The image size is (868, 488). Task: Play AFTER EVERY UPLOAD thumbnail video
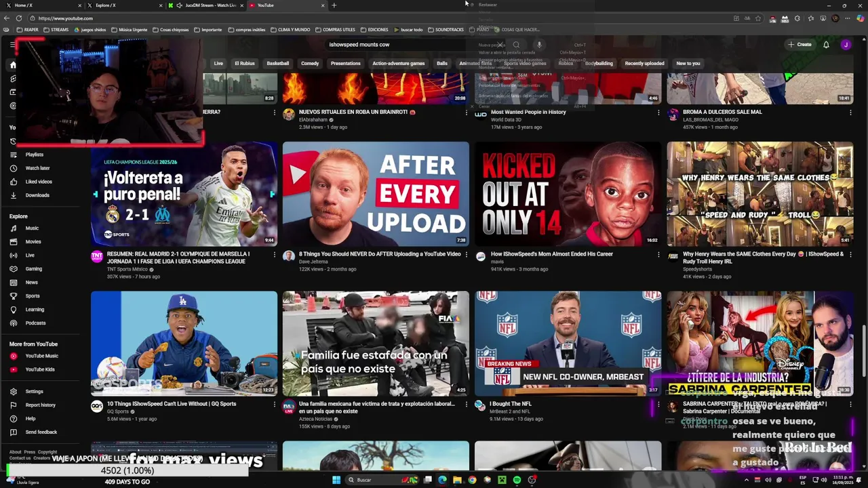[376, 194]
